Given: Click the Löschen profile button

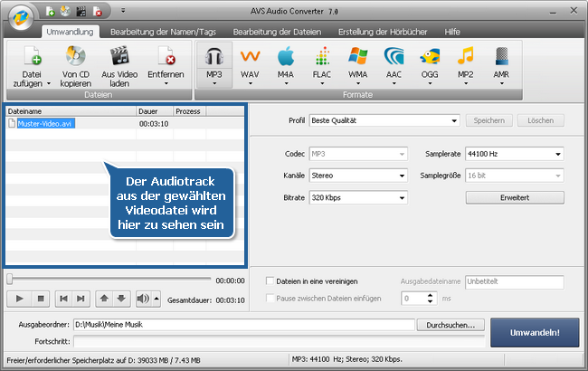Looking at the screenshot, I should coord(541,120).
